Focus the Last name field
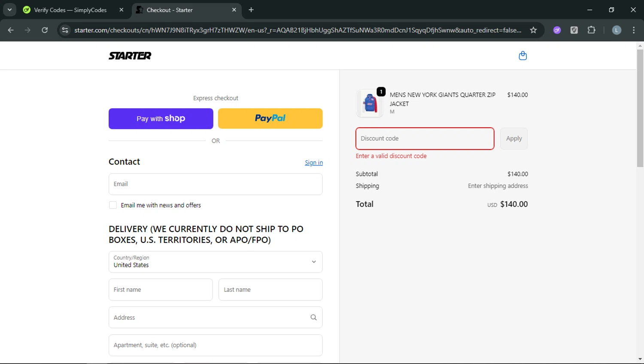 [x=270, y=290]
